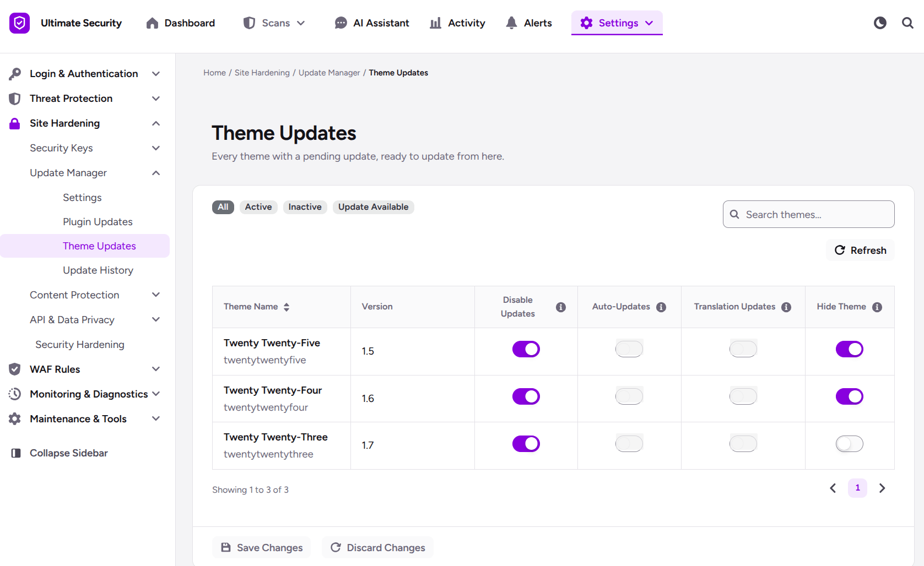Select the Active filter tab
The image size is (924, 566).
coord(258,207)
